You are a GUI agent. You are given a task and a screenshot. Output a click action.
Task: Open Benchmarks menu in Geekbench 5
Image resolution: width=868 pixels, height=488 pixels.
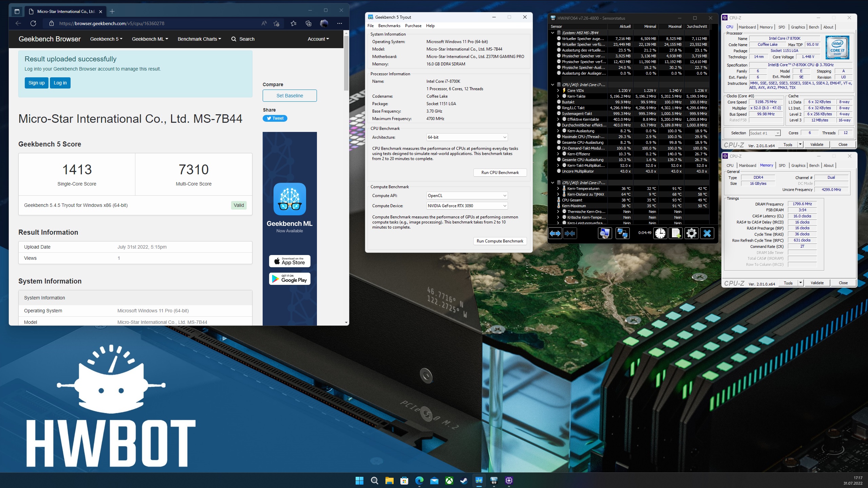[x=389, y=26]
